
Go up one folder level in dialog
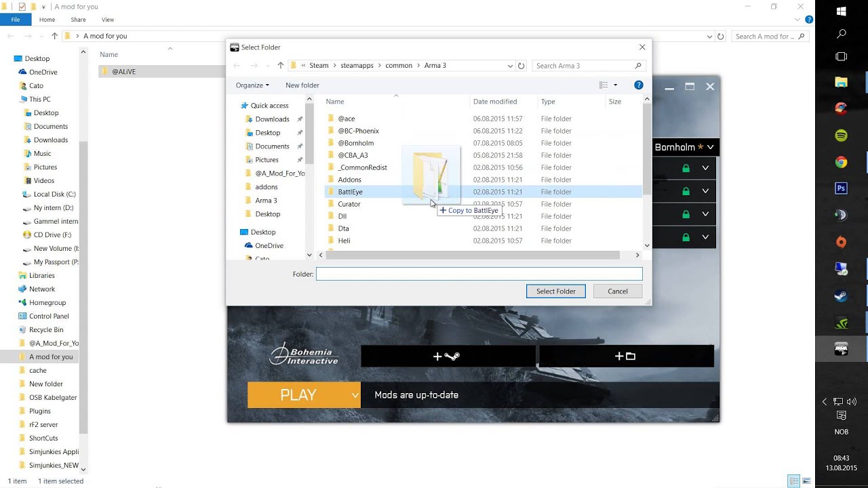click(280, 66)
